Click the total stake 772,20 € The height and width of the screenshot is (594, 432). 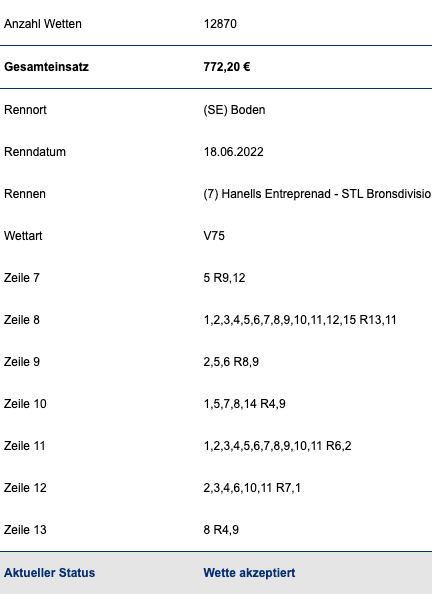tap(227, 67)
